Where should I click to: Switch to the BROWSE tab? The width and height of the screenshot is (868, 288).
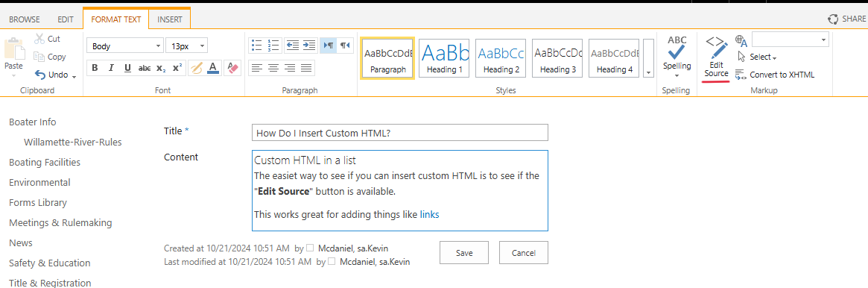25,19
